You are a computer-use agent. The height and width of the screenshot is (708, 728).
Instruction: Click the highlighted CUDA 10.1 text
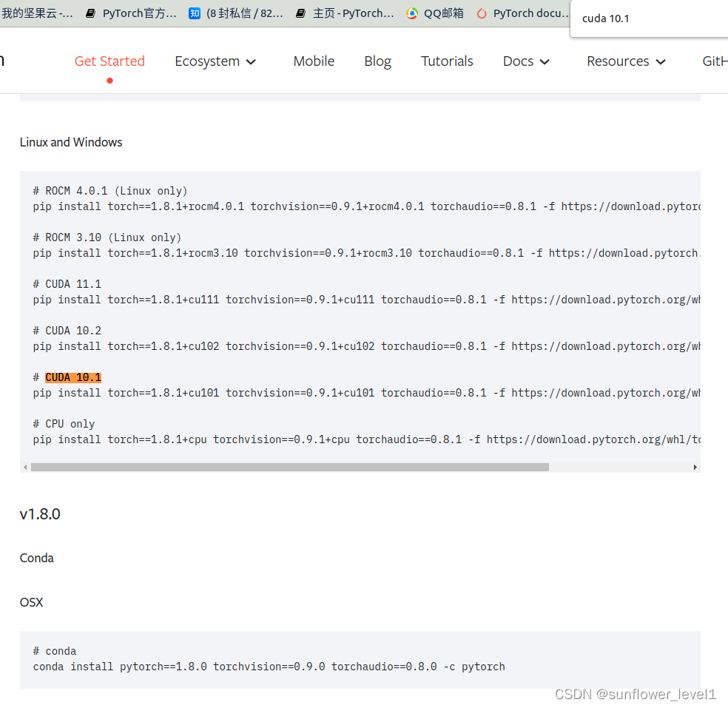tap(73, 377)
